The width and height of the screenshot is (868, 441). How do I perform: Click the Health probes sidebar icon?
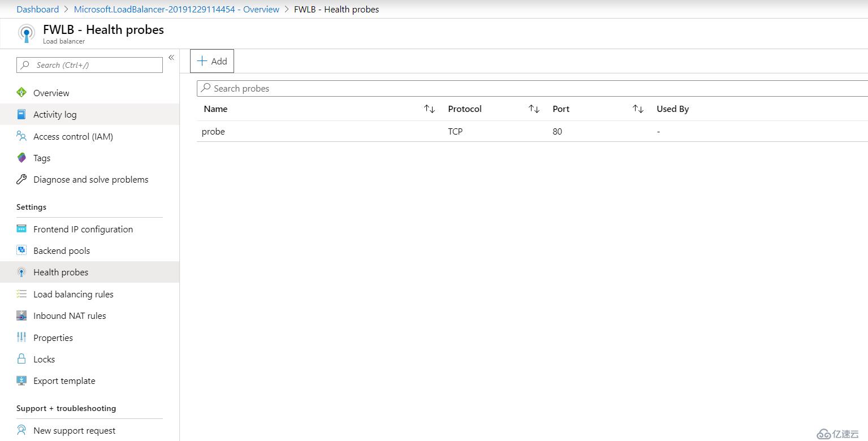pos(21,272)
